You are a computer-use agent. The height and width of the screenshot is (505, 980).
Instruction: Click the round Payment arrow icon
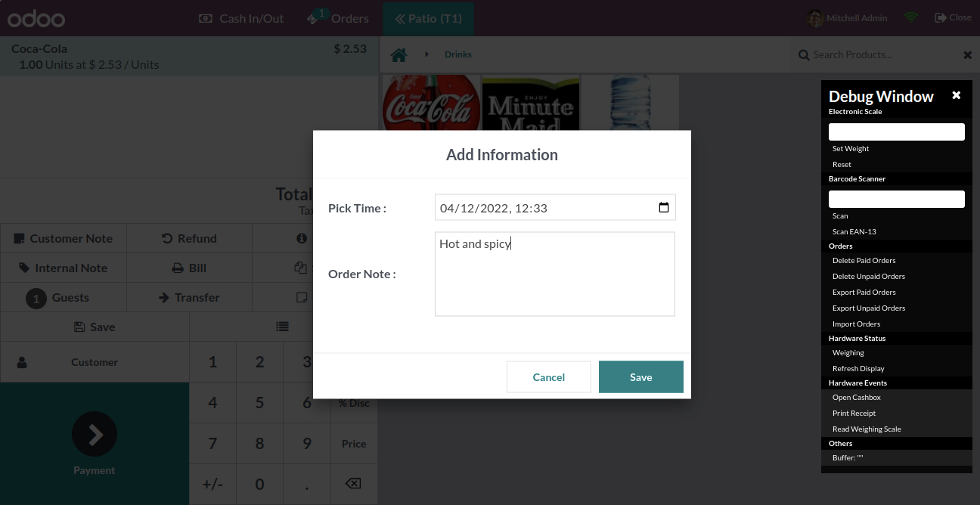(x=95, y=434)
